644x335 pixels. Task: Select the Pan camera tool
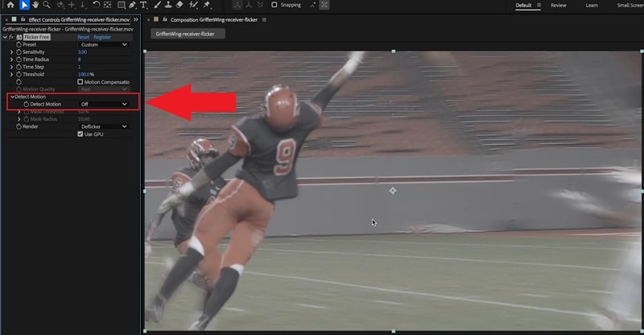72,5
